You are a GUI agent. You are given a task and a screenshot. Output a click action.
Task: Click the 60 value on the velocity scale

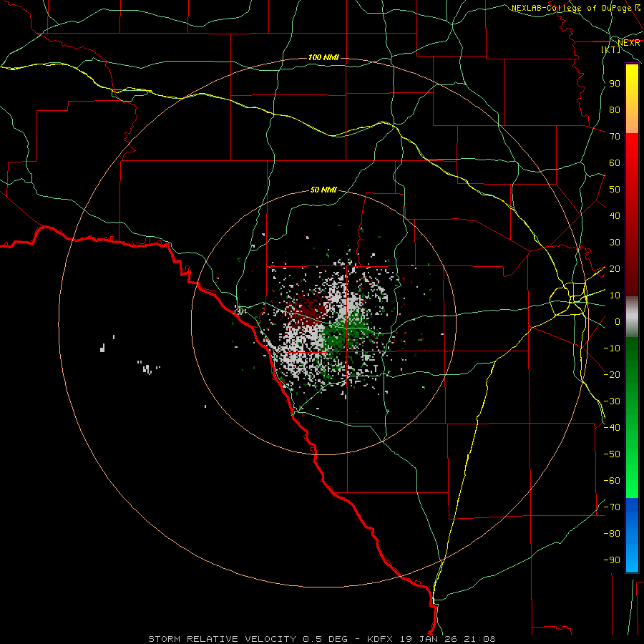[615, 162]
